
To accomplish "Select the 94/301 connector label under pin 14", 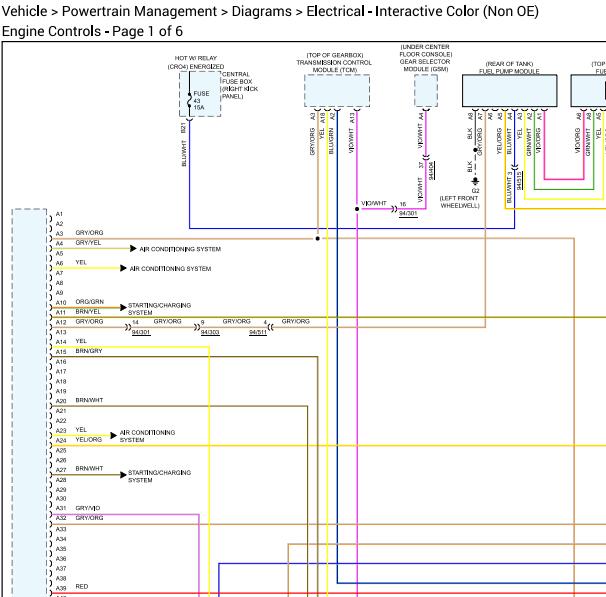I will [x=141, y=332].
